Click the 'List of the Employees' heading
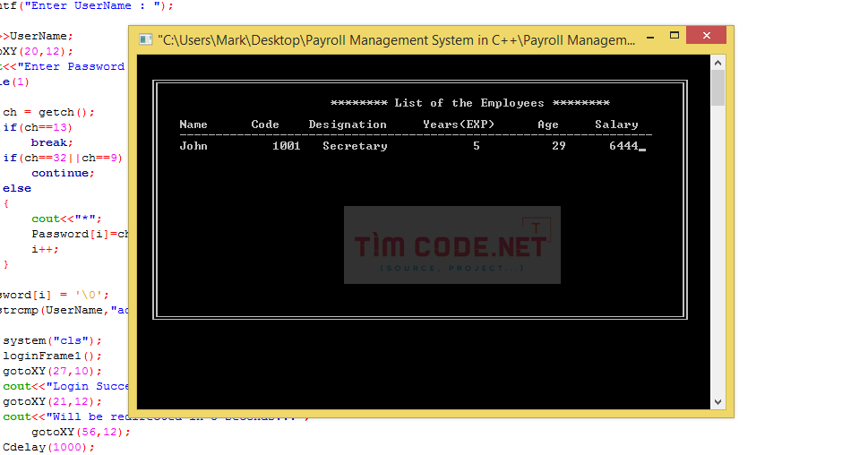 [x=469, y=103]
